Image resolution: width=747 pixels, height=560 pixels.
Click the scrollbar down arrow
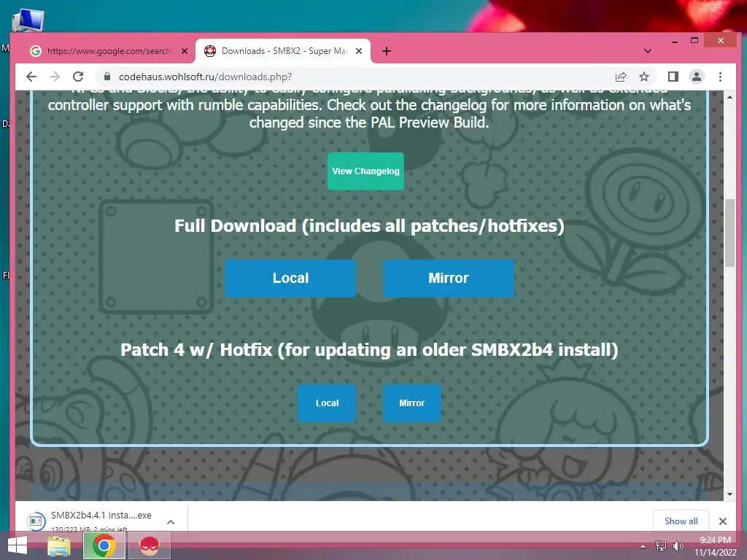pyautogui.click(x=729, y=494)
